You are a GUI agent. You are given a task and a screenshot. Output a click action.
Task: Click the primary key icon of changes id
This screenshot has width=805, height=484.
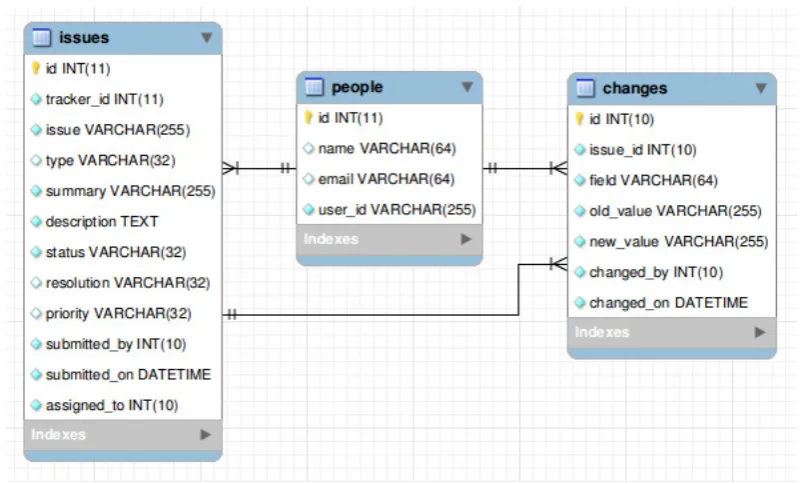[x=579, y=119]
